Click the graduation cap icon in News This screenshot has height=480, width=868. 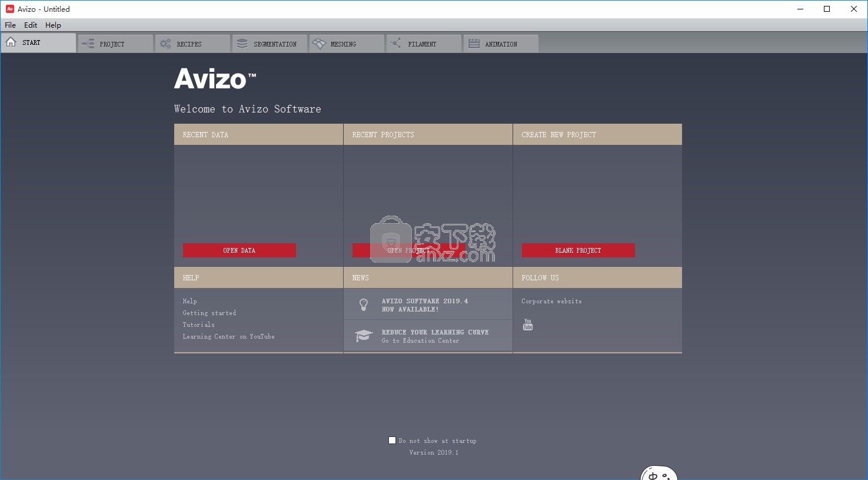pos(364,336)
